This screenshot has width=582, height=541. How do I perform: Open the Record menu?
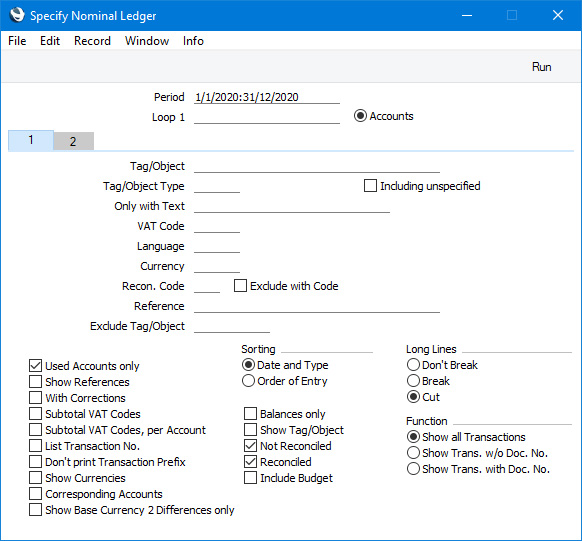pyautogui.click(x=92, y=41)
